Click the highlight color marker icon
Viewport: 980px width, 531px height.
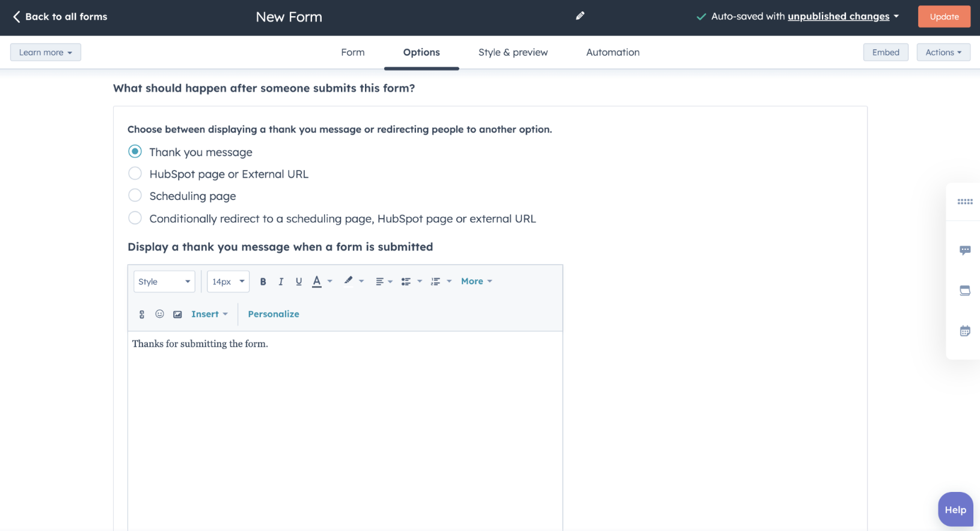coord(348,281)
